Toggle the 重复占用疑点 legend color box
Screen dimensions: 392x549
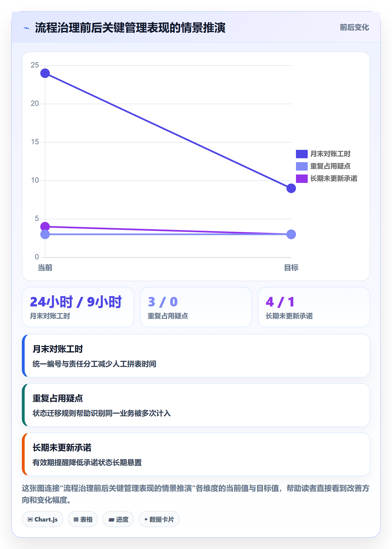click(302, 166)
